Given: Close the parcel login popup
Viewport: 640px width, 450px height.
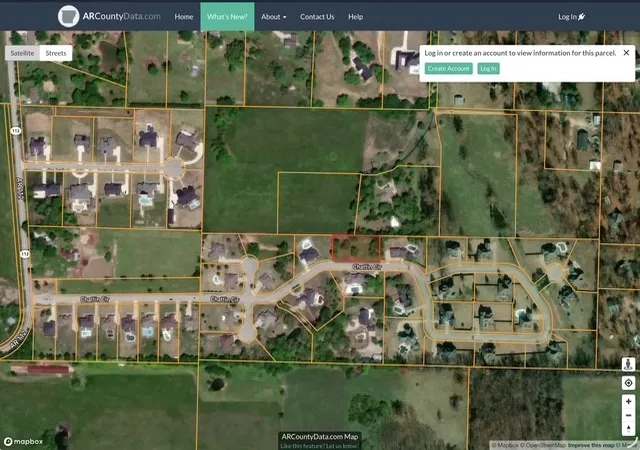Looking at the screenshot, I should [626, 53].
